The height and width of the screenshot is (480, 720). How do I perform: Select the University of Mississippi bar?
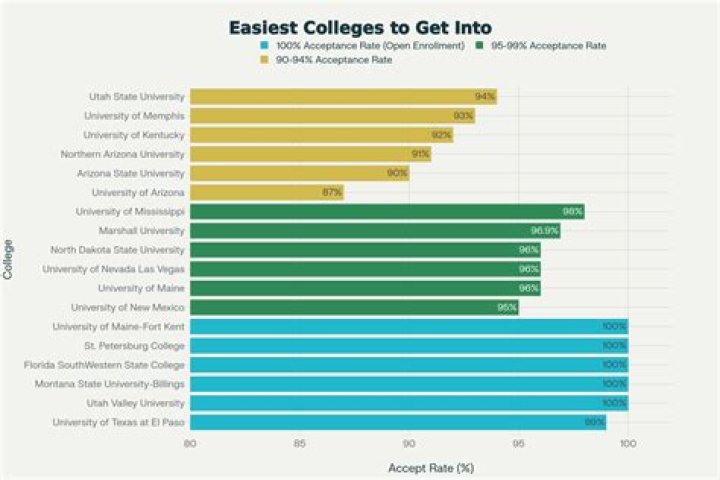point(386,212)
